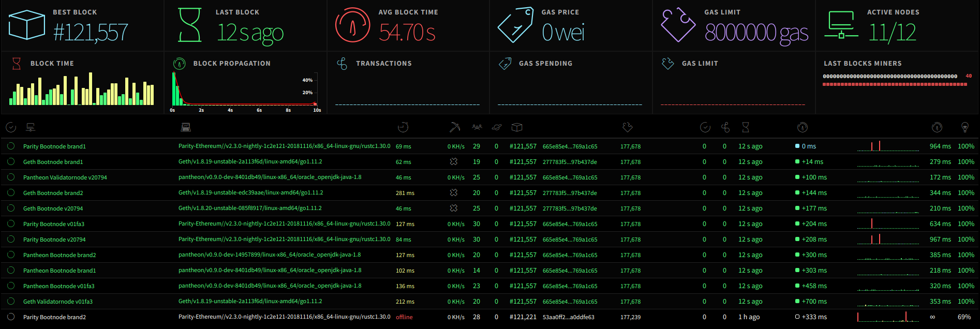
Task: Sort by propagation time gauge header icon
Action: point(803,127)
